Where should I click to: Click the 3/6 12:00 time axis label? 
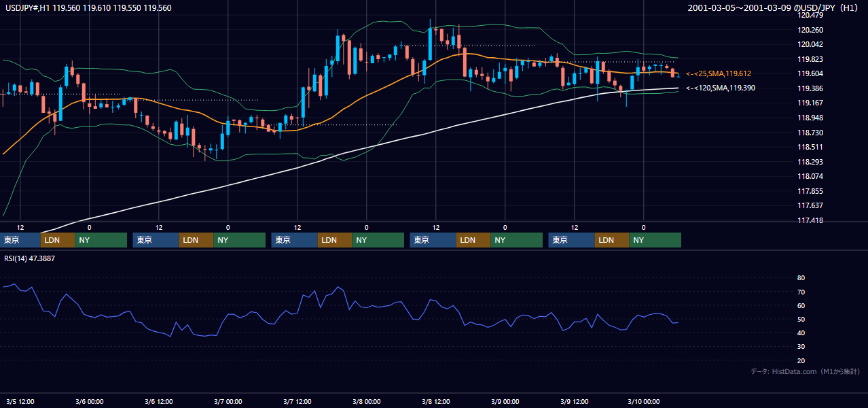(x=159, y=401)
